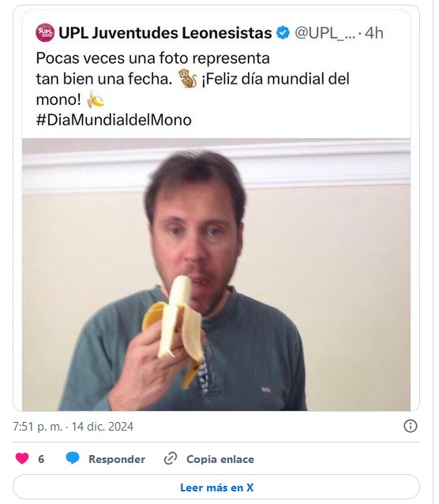The width and height of the screenshot is (439, 504).
Task: Follow the #DiaMundialdelMono hashtag
Action: pos(114,120)
